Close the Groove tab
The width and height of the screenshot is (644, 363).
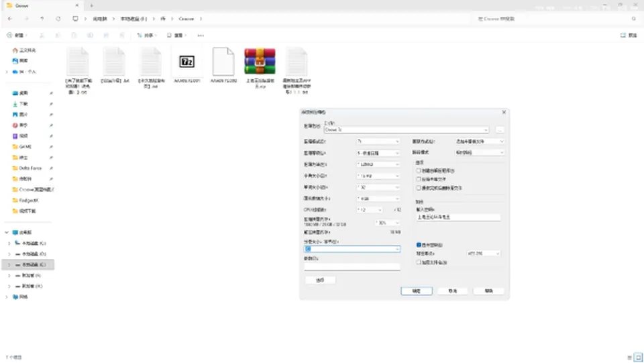(x=76, y=6)
